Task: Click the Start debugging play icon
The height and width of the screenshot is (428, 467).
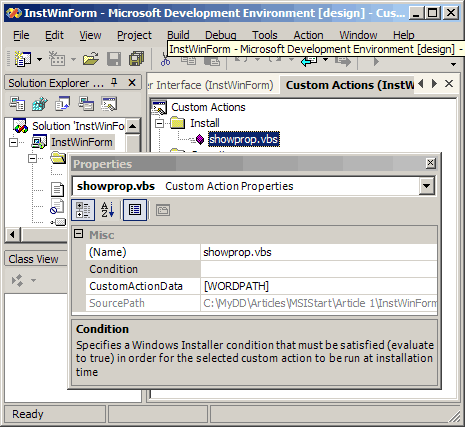Action: (376, 62)
